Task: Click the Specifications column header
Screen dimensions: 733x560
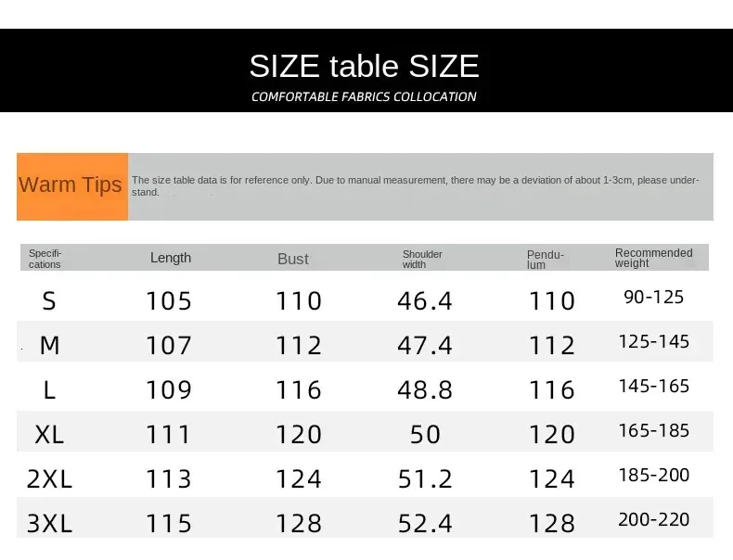Action: (45, 259)
